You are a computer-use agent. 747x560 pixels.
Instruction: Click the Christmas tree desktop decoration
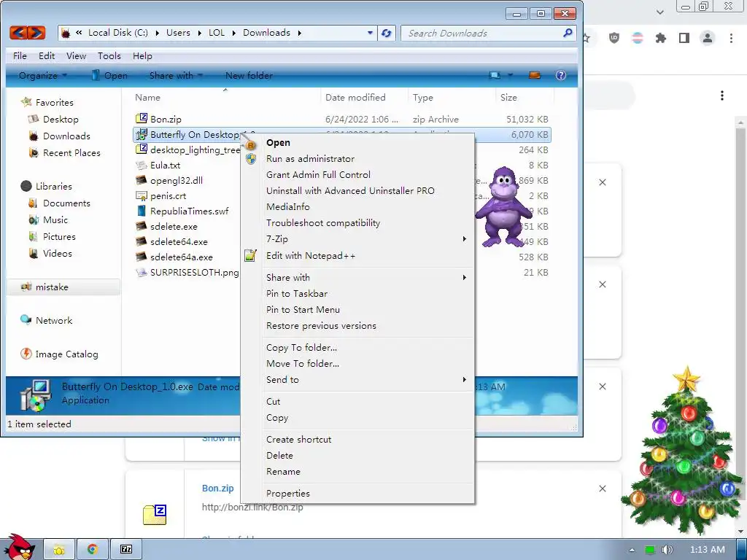[682, 451]
